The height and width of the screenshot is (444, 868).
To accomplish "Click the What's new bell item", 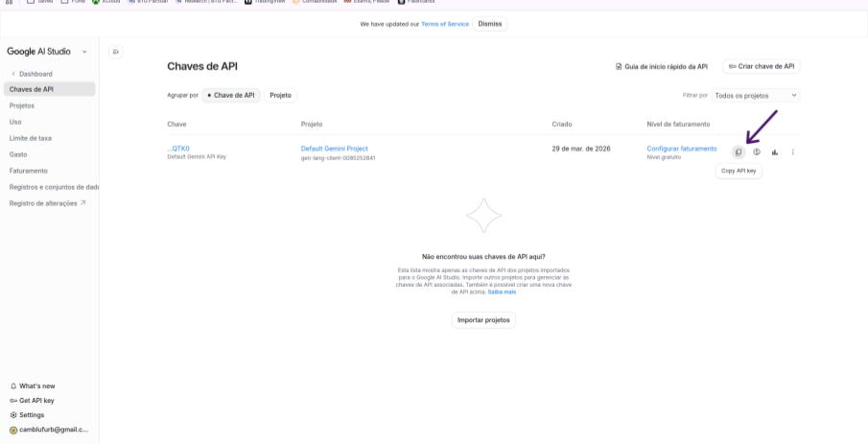I will click(x=32, y=386).
